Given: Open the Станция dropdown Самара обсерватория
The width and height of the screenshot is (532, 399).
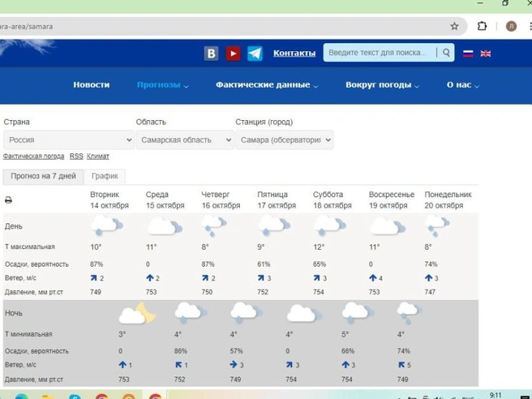Looking at the screenshot, I should (x=285, y=139).
